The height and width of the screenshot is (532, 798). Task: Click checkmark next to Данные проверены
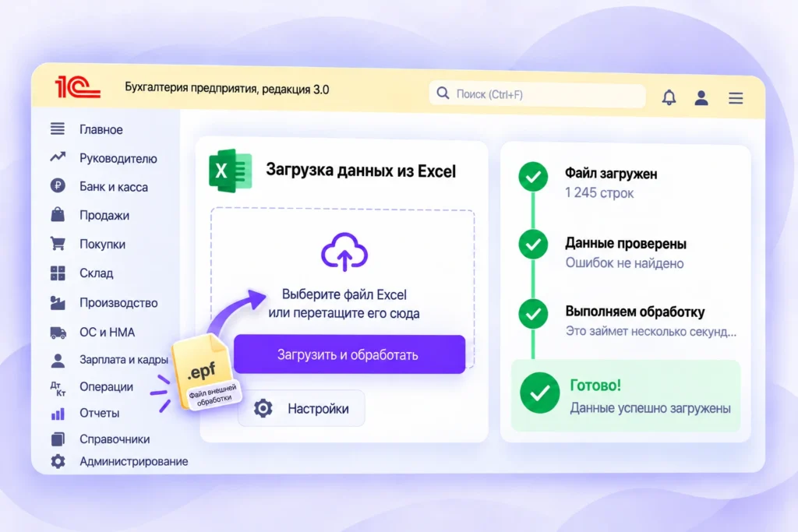(x=533, y=244)
